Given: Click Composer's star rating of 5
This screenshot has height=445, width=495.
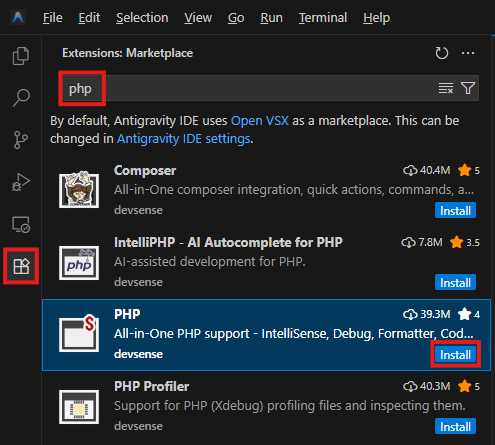Looking at the screenshot, I should coord(469,170).
